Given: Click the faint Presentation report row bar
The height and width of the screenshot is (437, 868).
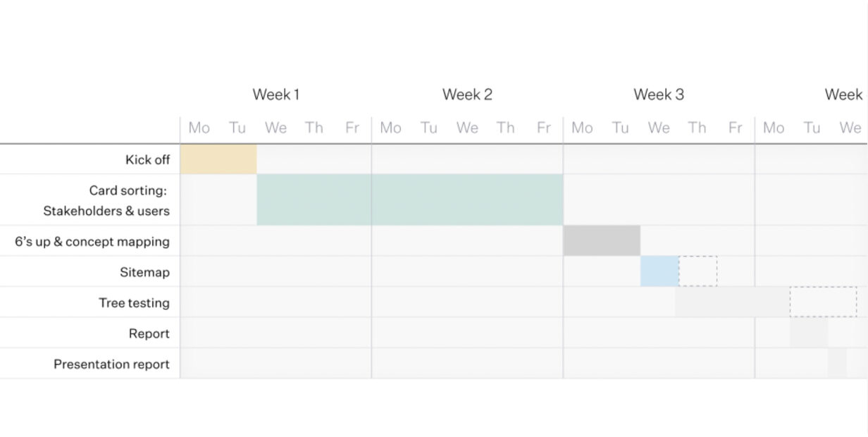Looking at the screenshot, I should (837, 364).
